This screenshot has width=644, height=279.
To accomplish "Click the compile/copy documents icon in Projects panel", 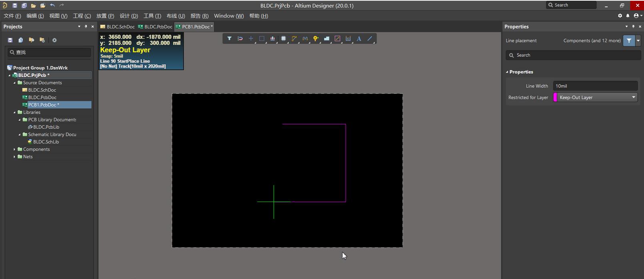I will point(21,40).
